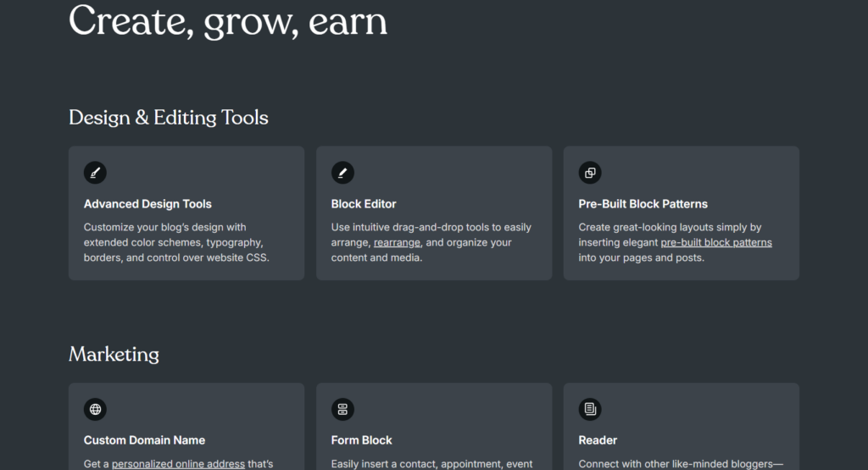Viewport: 868px width, 470px height.
Task: Select the Block Editor card title
Action: [x=364, y=204]
